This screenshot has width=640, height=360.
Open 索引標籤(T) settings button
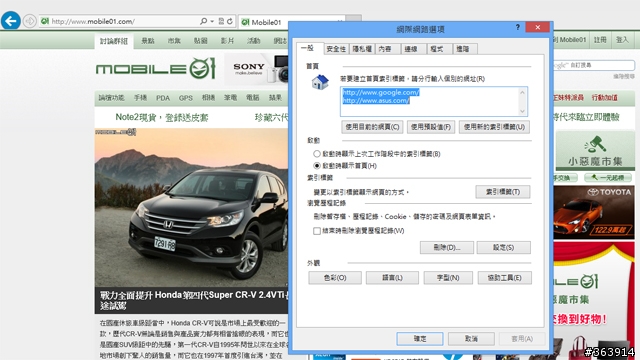click(x=503, y=192)
